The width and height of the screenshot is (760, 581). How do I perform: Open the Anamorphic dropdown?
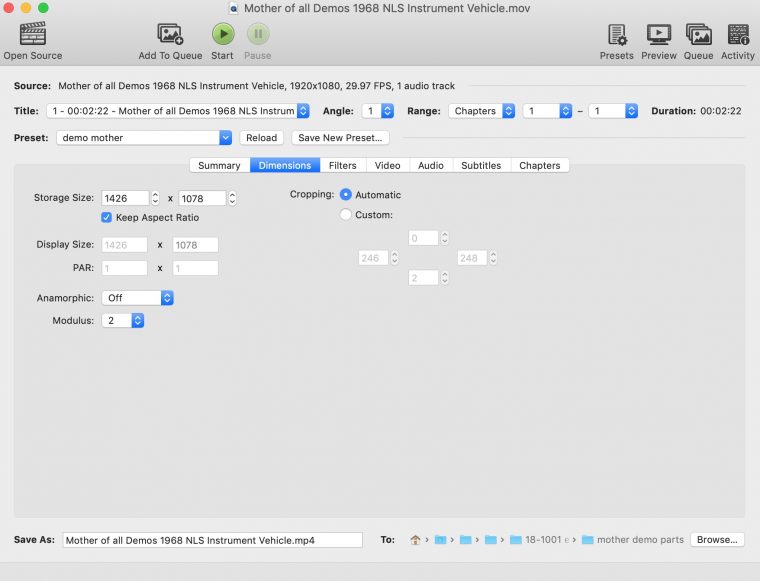(x=138, y=298)
